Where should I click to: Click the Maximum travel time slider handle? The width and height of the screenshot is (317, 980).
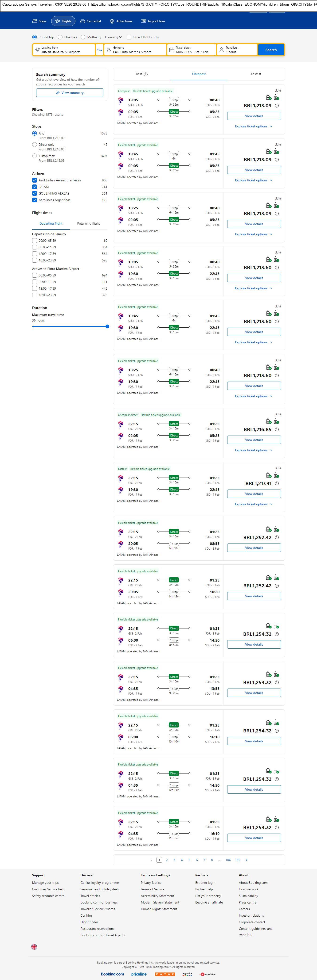tap(107, 326)
